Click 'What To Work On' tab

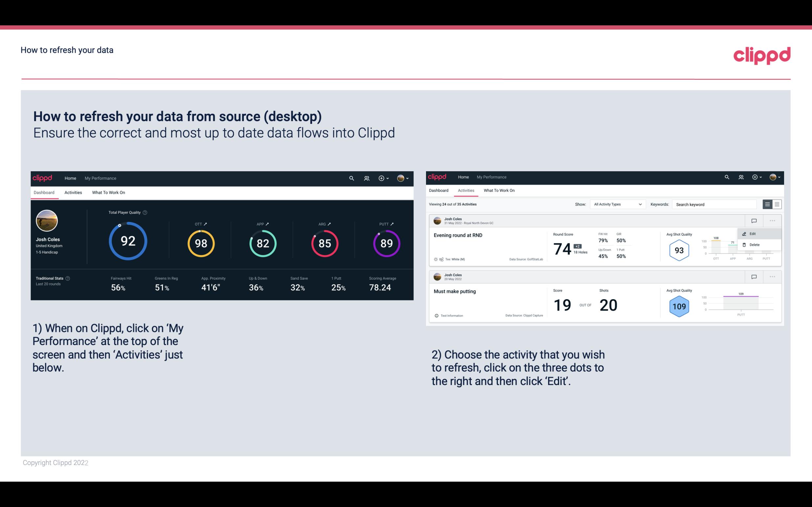[x=108, y=192]
